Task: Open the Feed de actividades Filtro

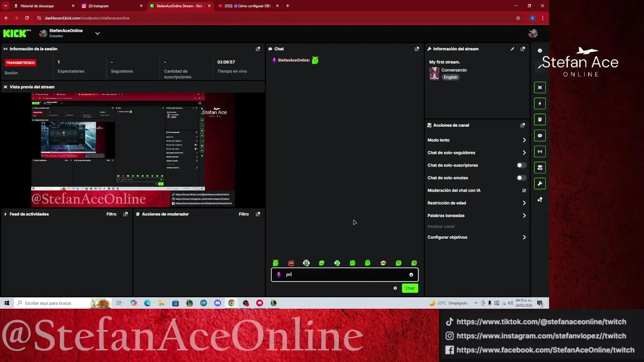Action: coord(111,214)
